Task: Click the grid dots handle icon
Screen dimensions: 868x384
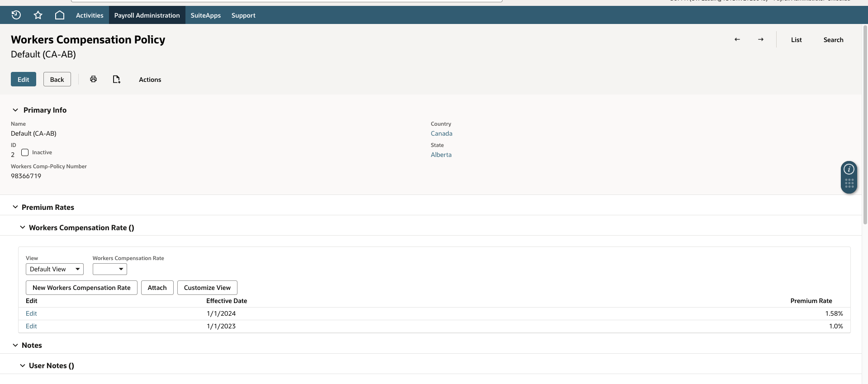Action: [849, 183]
